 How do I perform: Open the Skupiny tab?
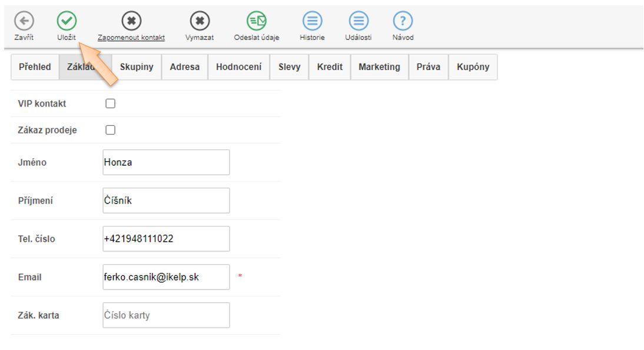pos(137,67)
